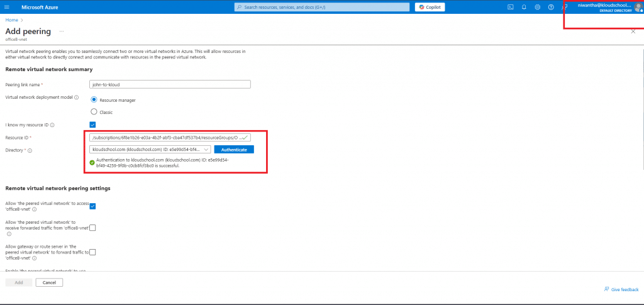This screenshot has width=644, height=305.
Task: Click info icon next to deployment model
Action: point(77,97)
